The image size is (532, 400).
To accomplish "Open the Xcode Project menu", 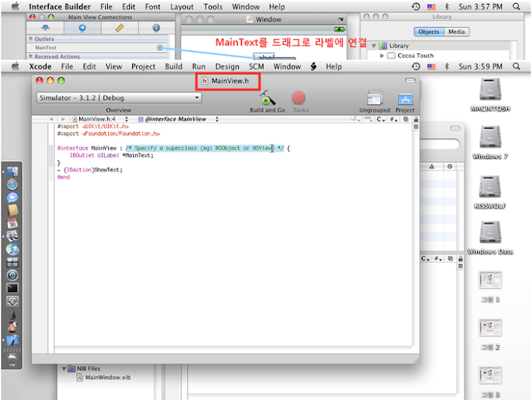I will tap(143, 67).
